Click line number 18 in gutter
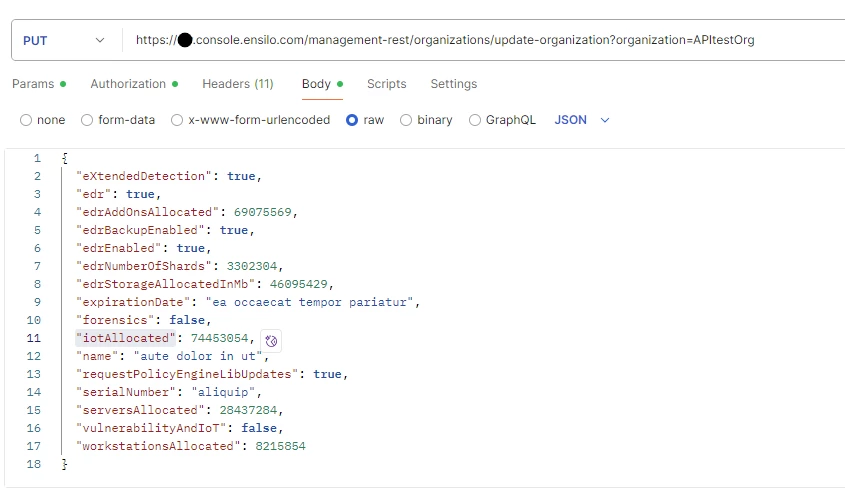This screenshot has width=845, height=489. click(33, 464)
